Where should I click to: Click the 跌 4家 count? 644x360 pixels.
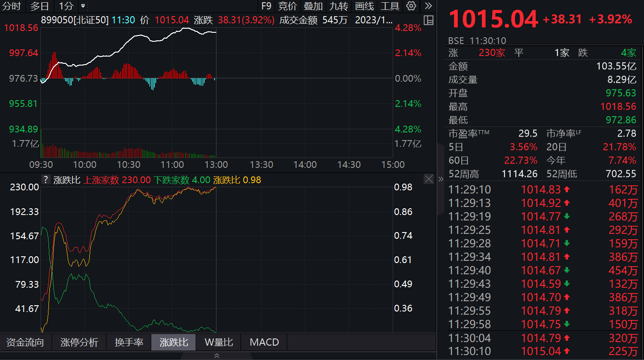point(629,53)
